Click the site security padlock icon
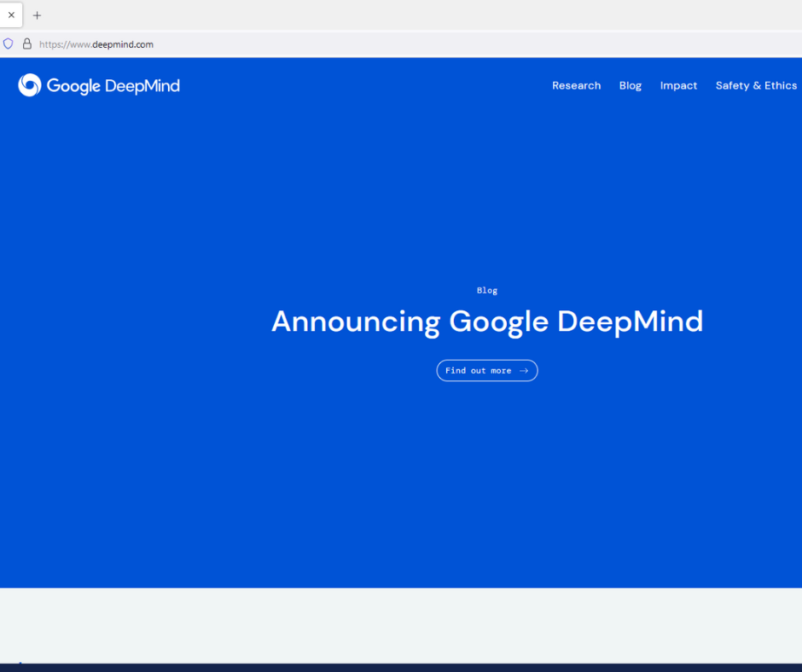Screen dimensions: 802x672 click(27, 44)
